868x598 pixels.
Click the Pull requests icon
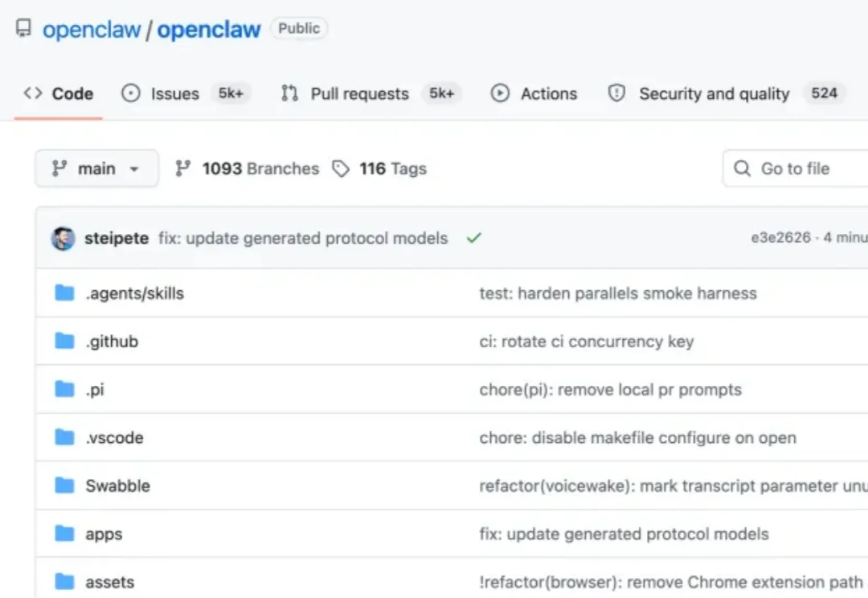pyautogui.click(x=289, y=94)
